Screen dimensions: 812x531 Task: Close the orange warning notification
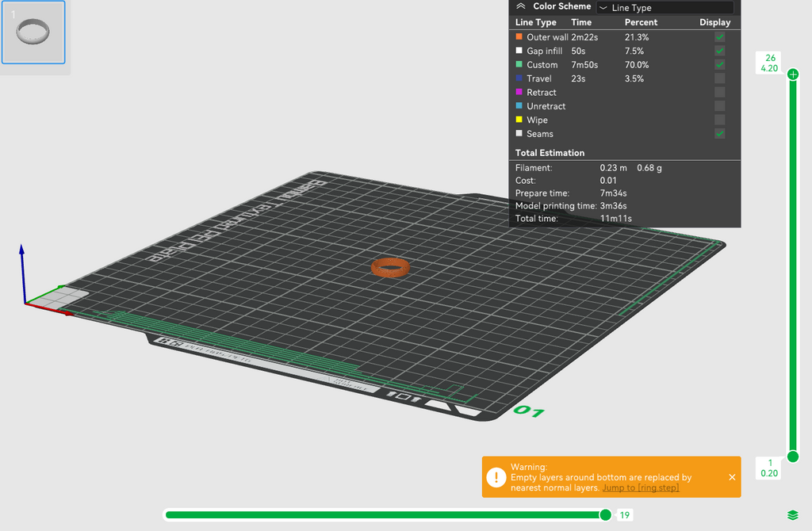[x=732, y=477]
